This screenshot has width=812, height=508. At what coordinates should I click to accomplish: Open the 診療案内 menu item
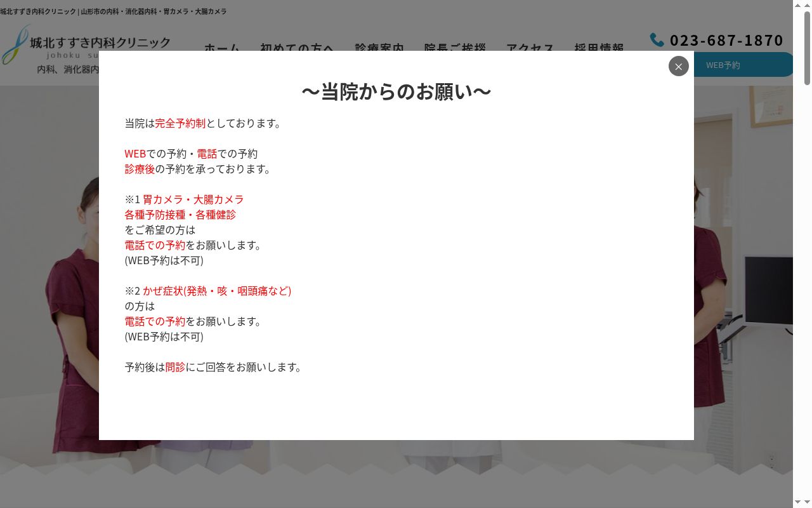(379, 47)
